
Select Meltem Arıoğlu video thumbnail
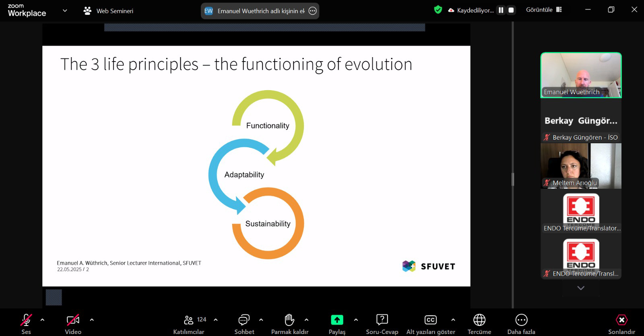tap(581, 166)
